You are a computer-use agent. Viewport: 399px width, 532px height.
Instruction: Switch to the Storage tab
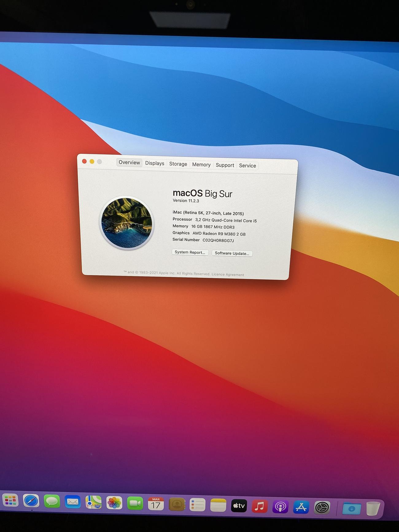pyautogui.click(x=178, y=164)
